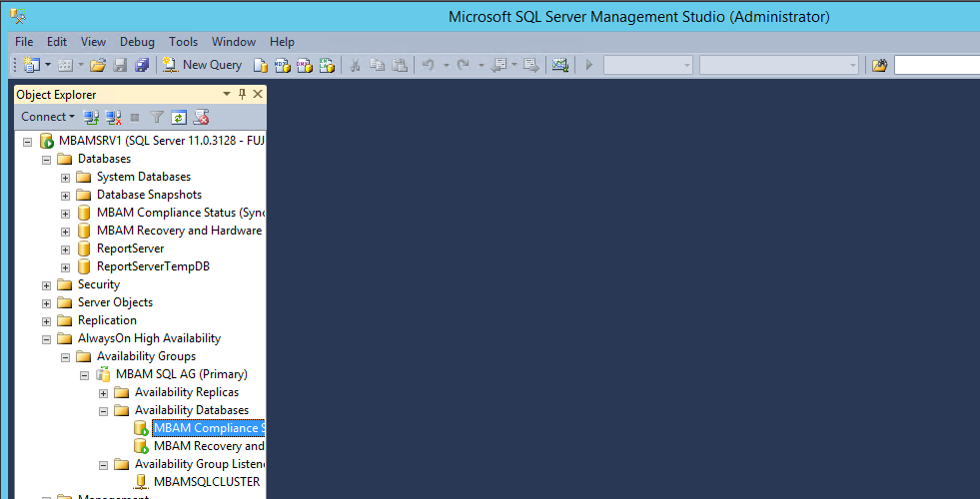Click the Start Debugging play icon
Screen dimensions: 980x499
(589, 64)
